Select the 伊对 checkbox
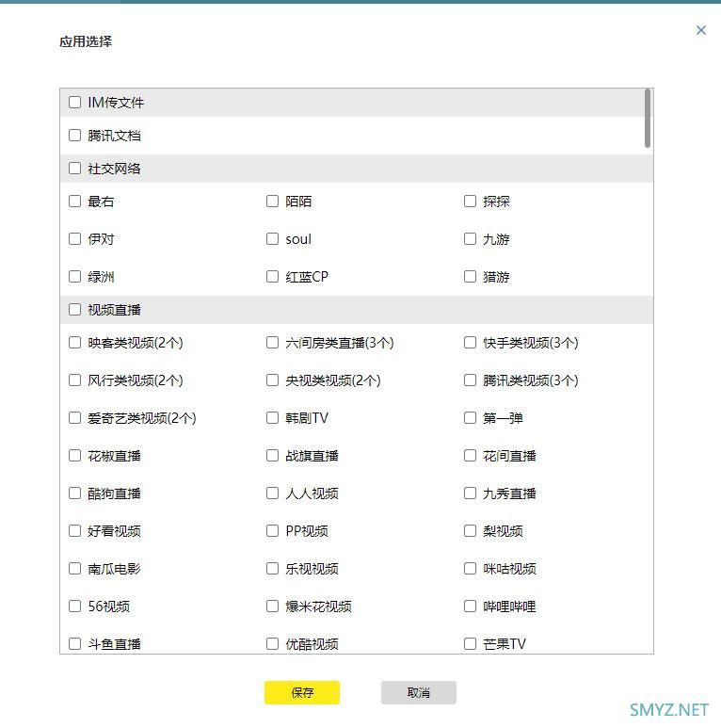Image resolution: width=721 pixels, height=728 pixels. tap(74, 238)
